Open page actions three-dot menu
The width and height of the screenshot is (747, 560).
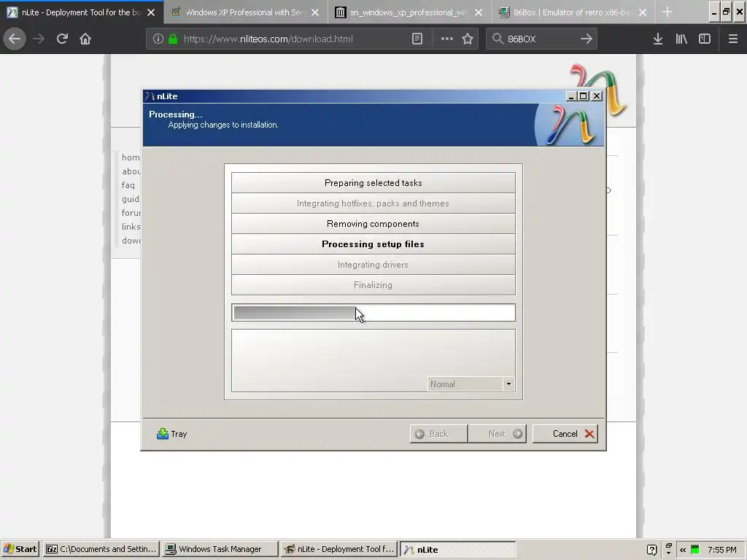pos(447,39)
